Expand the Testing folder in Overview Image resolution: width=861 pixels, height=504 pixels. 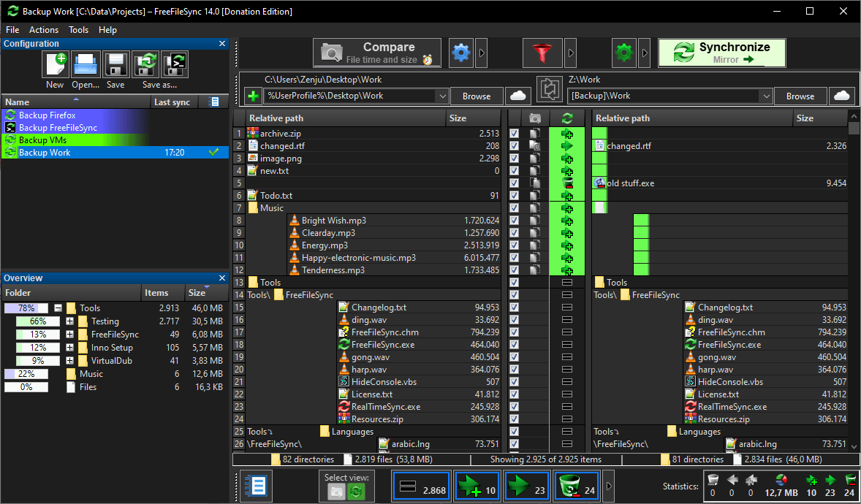[69, 321]
